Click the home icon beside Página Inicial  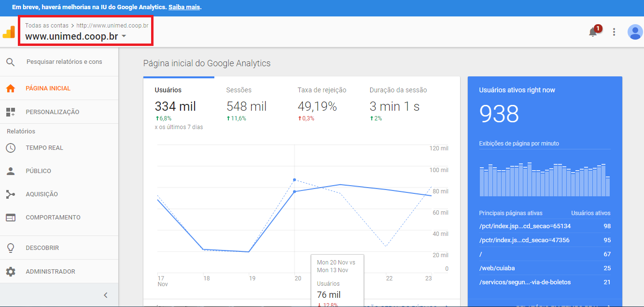pos(11,88)
